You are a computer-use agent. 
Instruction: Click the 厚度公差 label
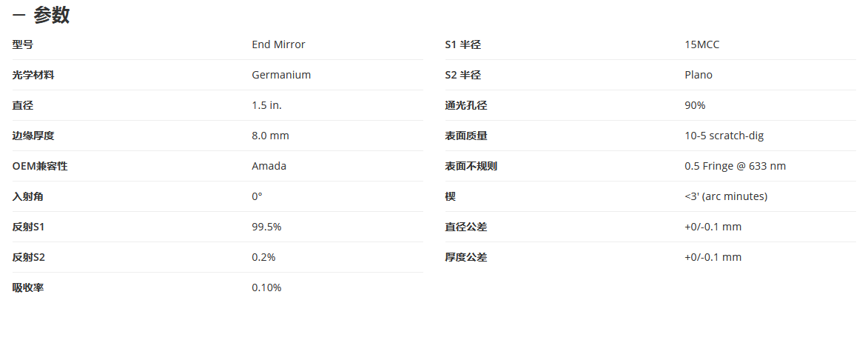[x=466, y=257]
